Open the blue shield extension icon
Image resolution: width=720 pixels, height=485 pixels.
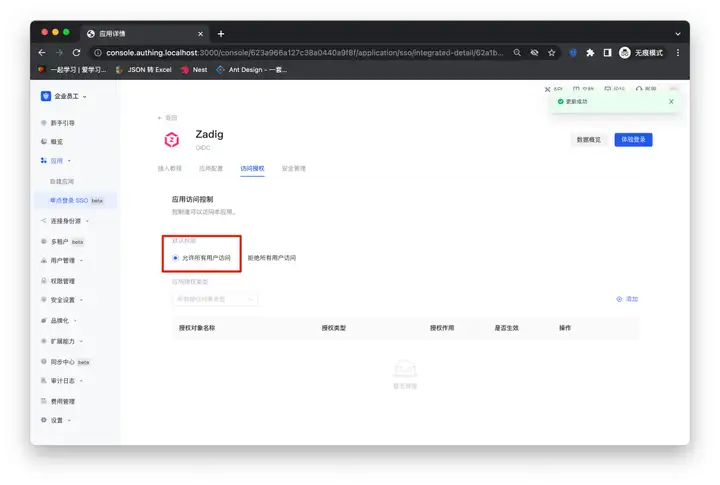(x=573, y=53)
